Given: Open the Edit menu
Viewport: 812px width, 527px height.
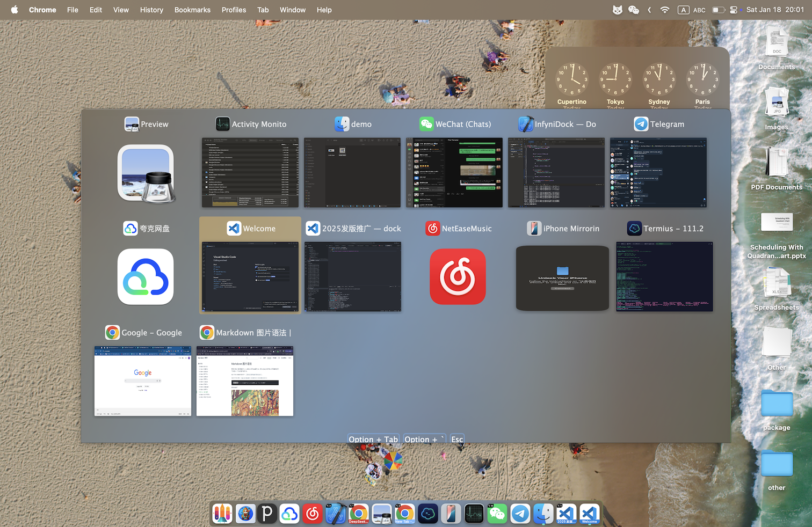Looking at the screenshot, I should (x=96, y=10).
